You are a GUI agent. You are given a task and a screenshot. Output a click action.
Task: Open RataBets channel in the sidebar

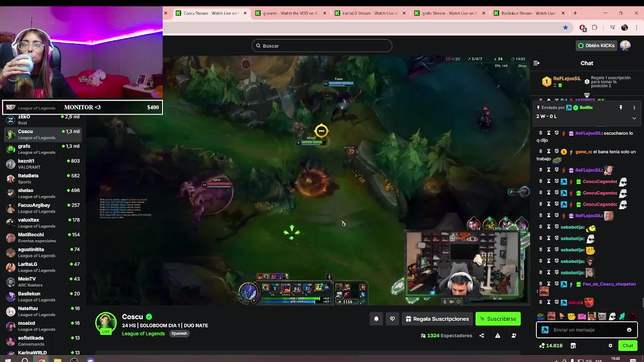click(43, 178)
